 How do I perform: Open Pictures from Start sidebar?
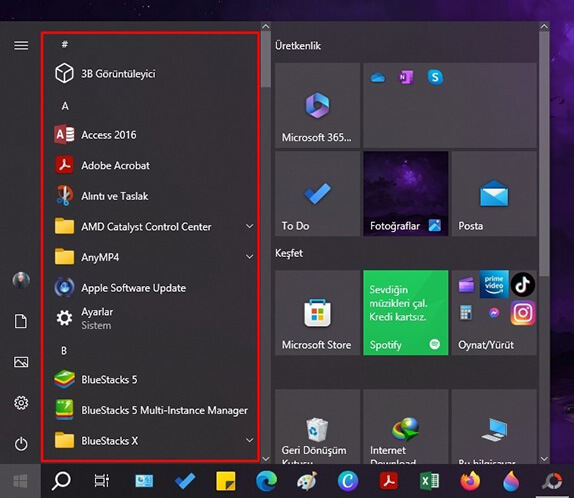pyautogui.click(x=21, y=362)
